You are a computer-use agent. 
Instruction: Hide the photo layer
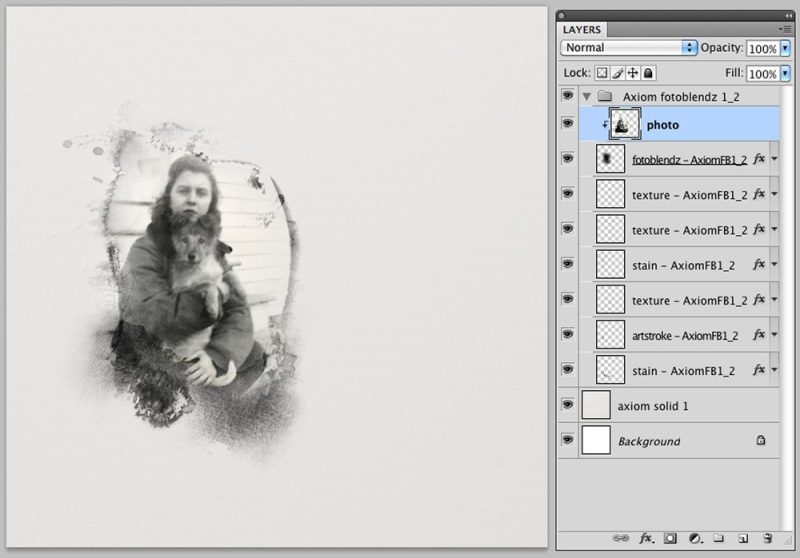coord(567,123)
